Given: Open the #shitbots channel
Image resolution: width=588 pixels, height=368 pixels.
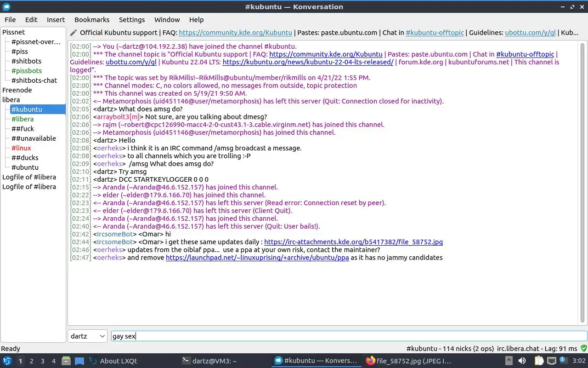Looking at the screenshot, I should pos(26,61).
